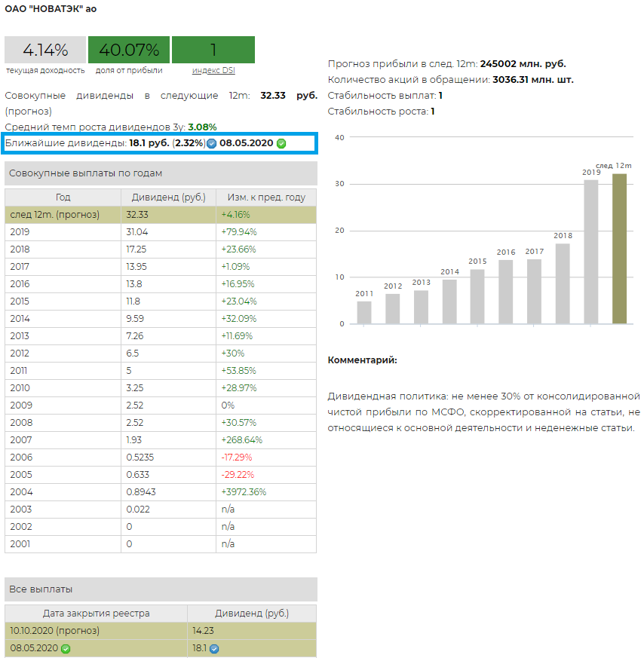Viewport: 644px width, 658px height.
Task: Click the 9.59 dividend cell for 2014
Action: 168,319
